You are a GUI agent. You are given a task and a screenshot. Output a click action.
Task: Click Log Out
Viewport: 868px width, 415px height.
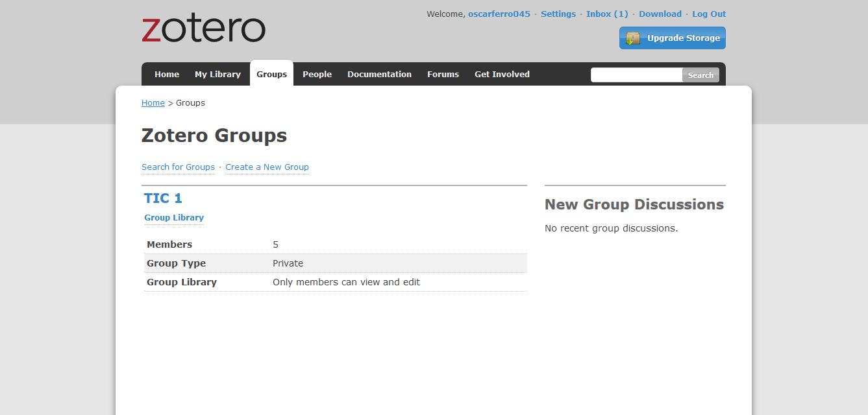pos(709,14)
